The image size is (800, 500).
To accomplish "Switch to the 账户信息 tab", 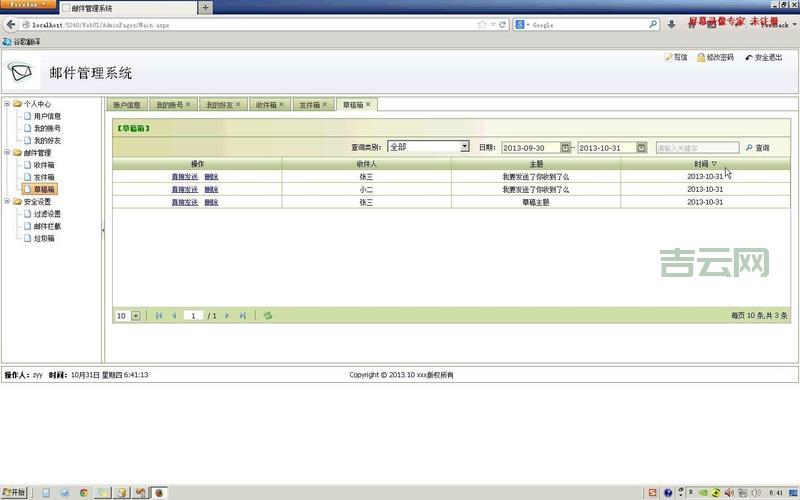I will pos(126,105).
